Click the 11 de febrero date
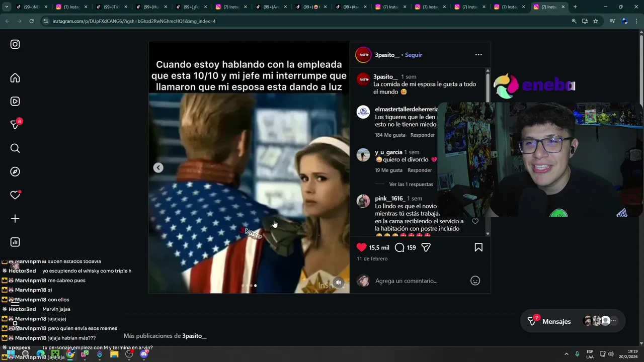Viewport: 644px width, 362px height. (372, 258)
